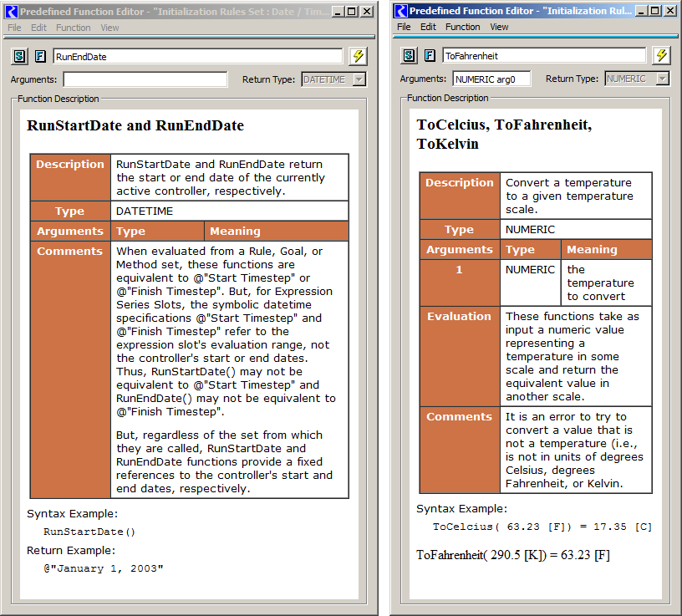
Task: Click the 'ToCelcius( 63.23 [F]) = 17.35 [C]' example
Action: point(542,527)
